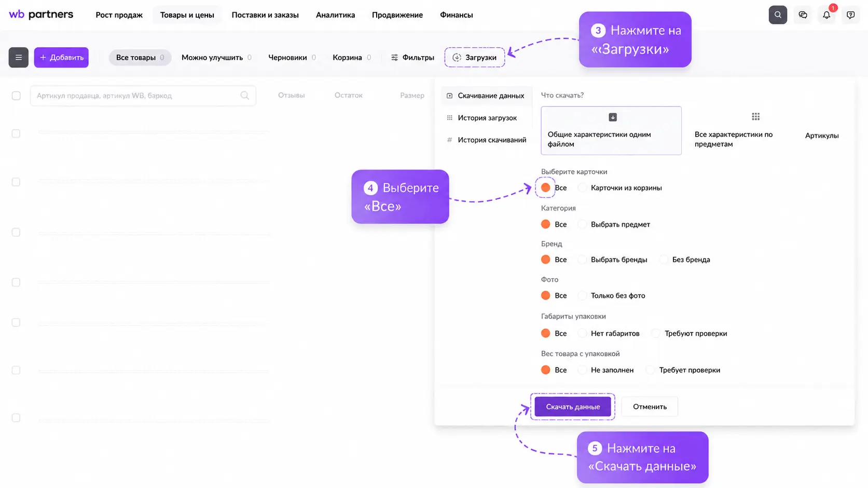Tick the select-all checkbox beside the search field

[x=16, y=96]
